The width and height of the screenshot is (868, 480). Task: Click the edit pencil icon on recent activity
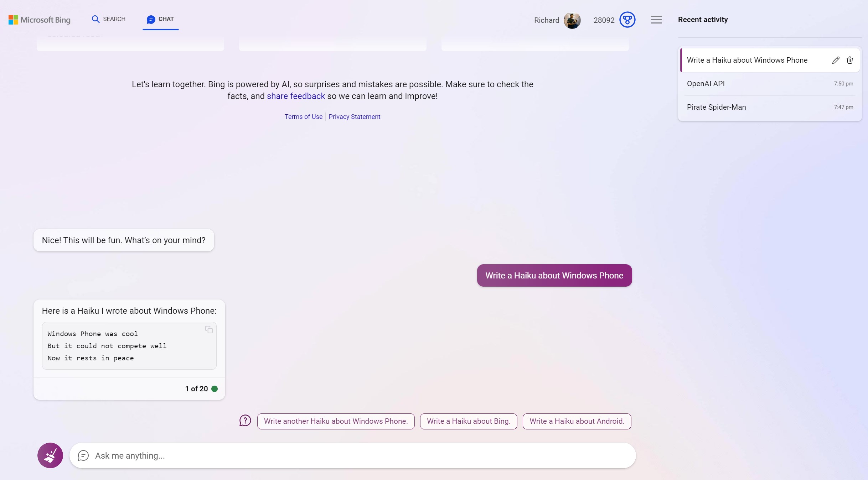836,60
